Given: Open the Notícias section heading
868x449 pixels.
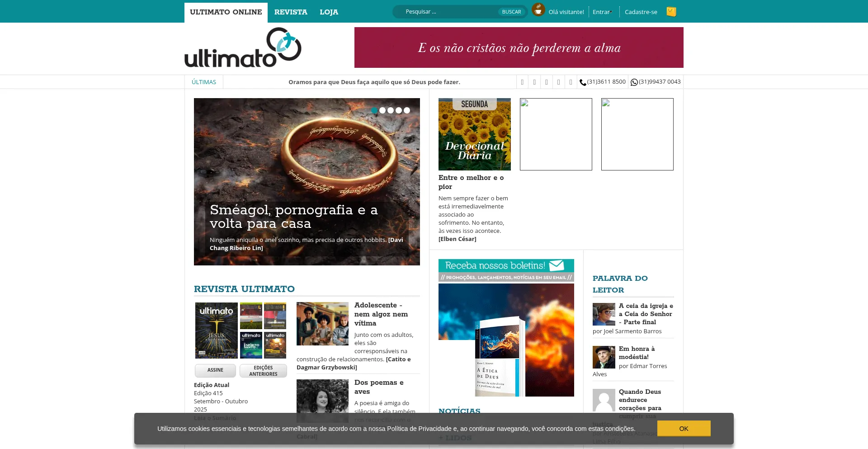Looking at the screenshot, I should 459,411.
